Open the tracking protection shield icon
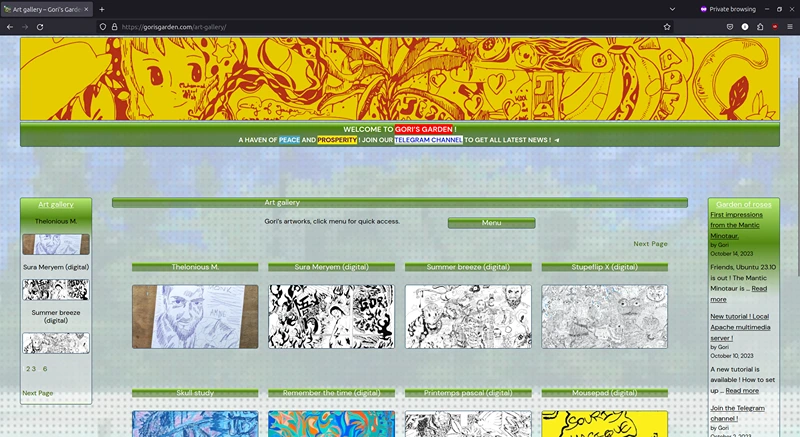The image size is (800, 437). click(103, 27)
